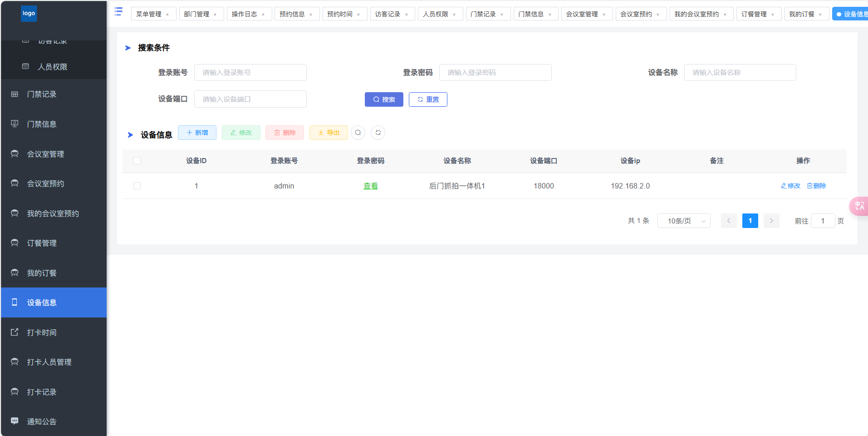Click 删除 in the admin row

(816, 186)
